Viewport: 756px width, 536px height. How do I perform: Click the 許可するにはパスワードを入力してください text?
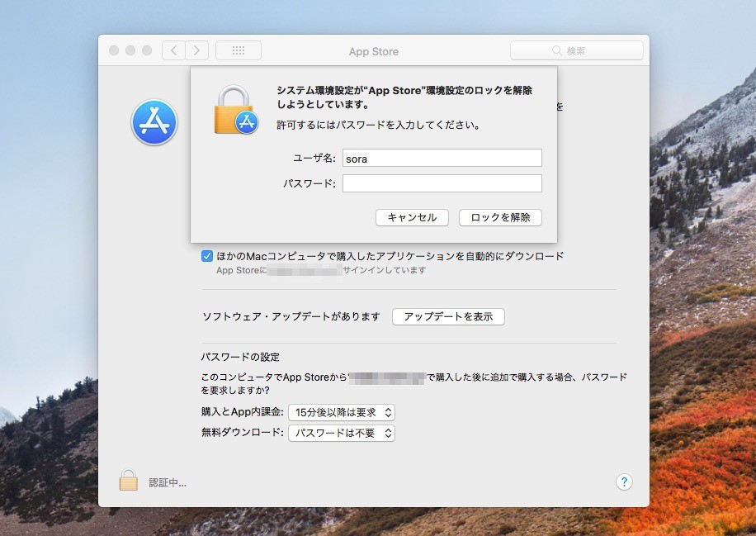pos(379,125)
